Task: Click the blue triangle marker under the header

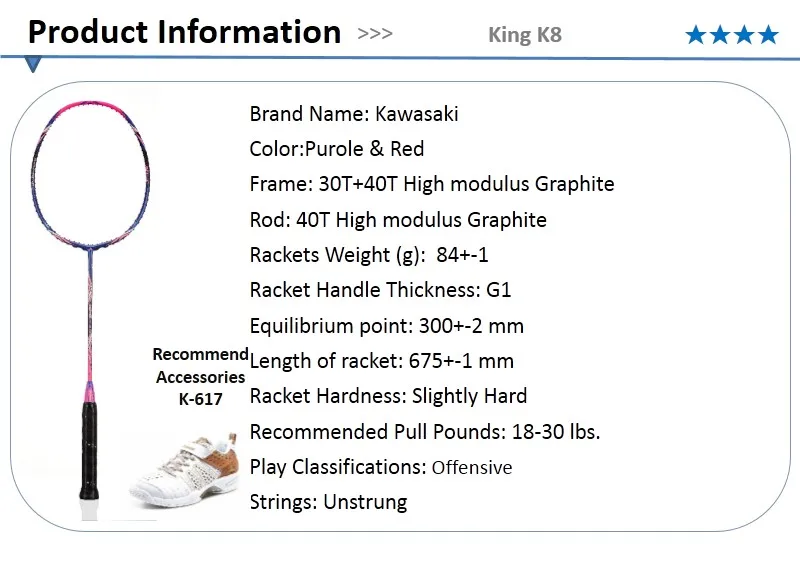Action: (x=33, y=65)
